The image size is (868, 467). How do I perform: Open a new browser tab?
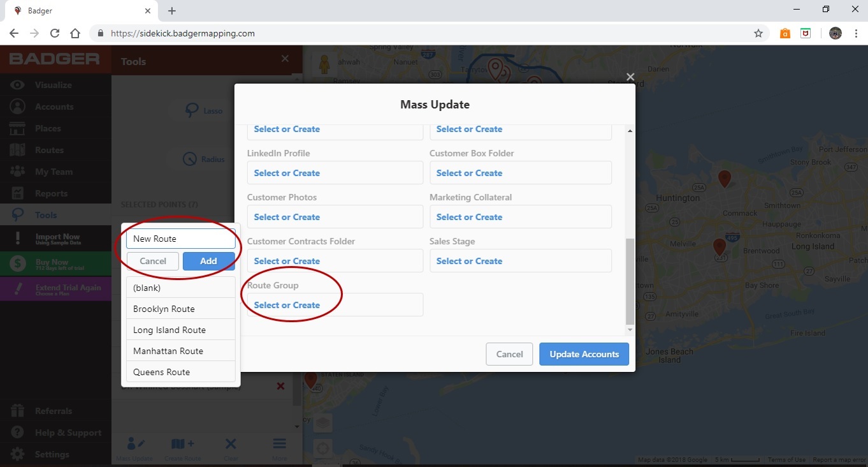point(172,10)
